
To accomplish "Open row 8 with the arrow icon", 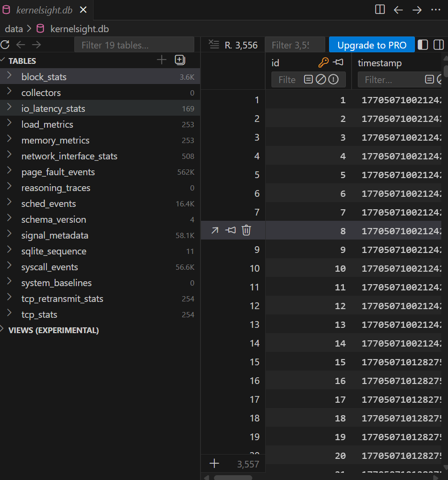I will pyautogui.click(x=215, y=230).
